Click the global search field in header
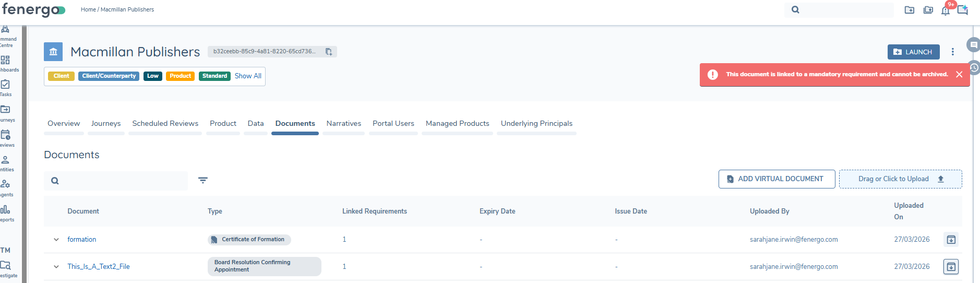 click(x=839, y=10)
